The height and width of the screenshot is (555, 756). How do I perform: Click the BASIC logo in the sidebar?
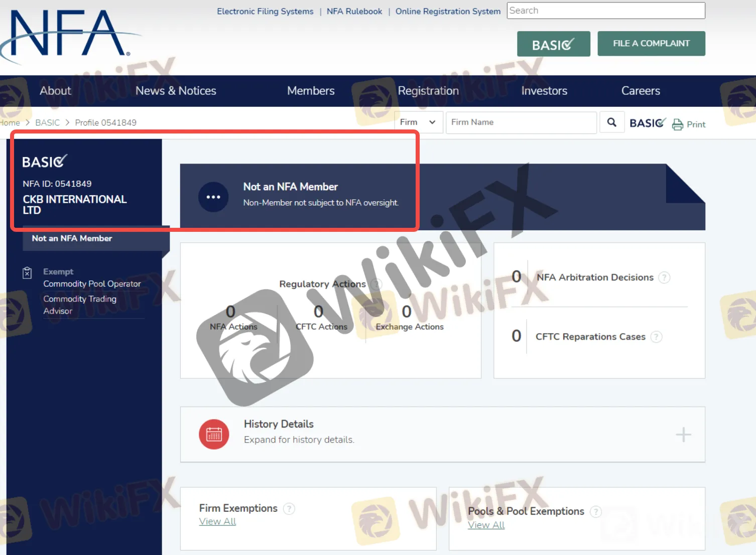[45, 161]
